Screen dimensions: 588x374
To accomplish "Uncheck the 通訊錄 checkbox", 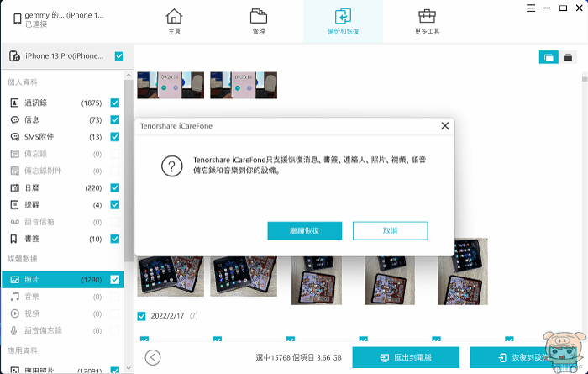I will pos(115,103).
